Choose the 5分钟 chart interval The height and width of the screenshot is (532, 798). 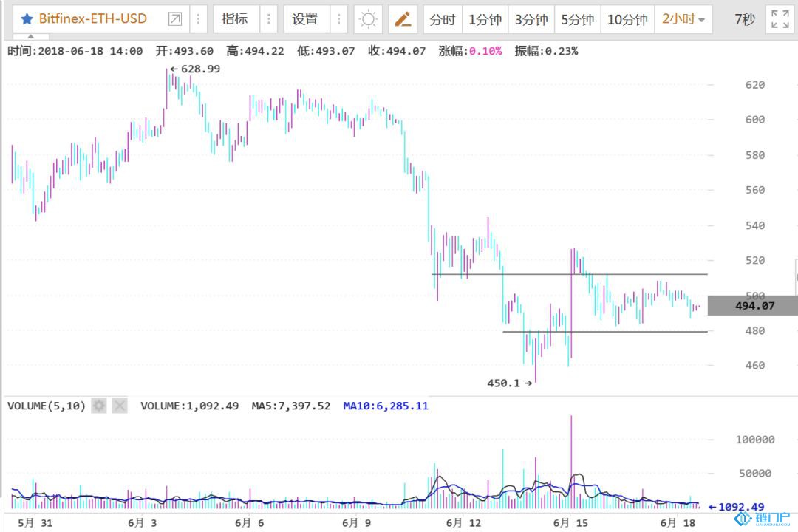pyautogui.click(x=577, y=20)
